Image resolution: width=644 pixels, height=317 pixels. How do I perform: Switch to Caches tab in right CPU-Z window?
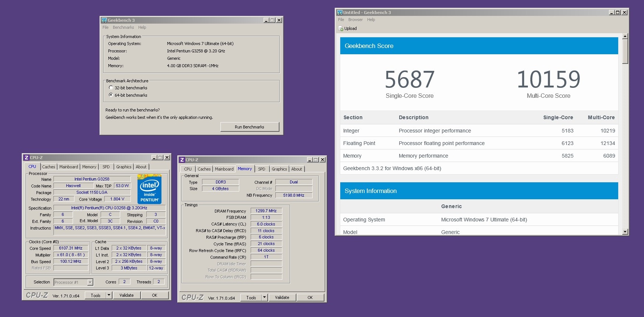coord(204,169)
